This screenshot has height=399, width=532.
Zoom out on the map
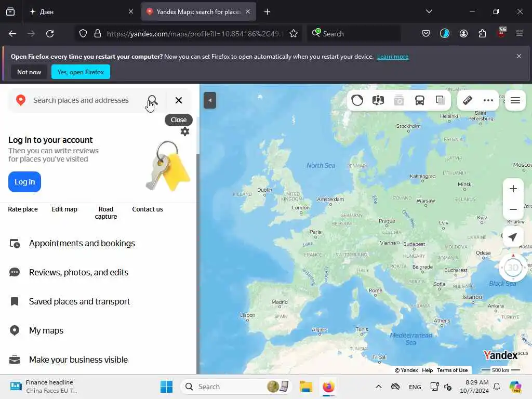pos(513,209)
